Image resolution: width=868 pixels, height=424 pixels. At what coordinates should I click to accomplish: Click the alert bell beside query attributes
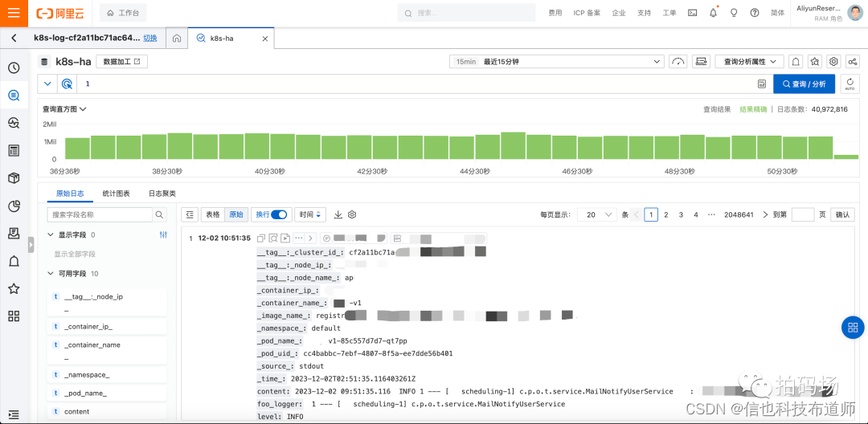pos(796,61)
